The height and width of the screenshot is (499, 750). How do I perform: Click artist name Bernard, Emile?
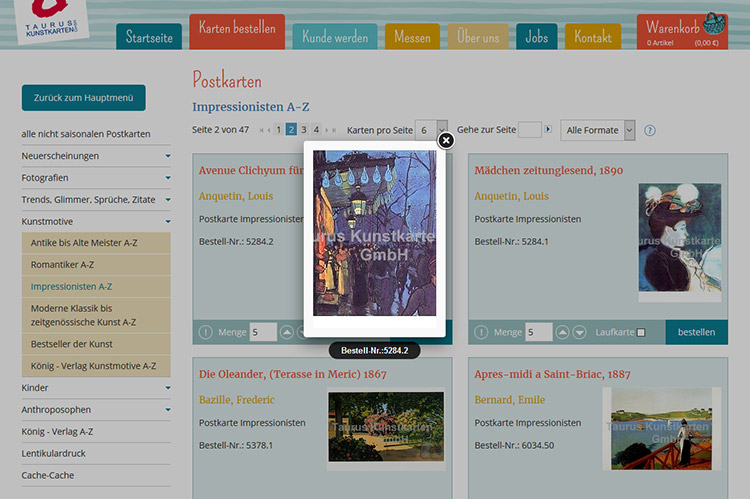tap(510, 400)
